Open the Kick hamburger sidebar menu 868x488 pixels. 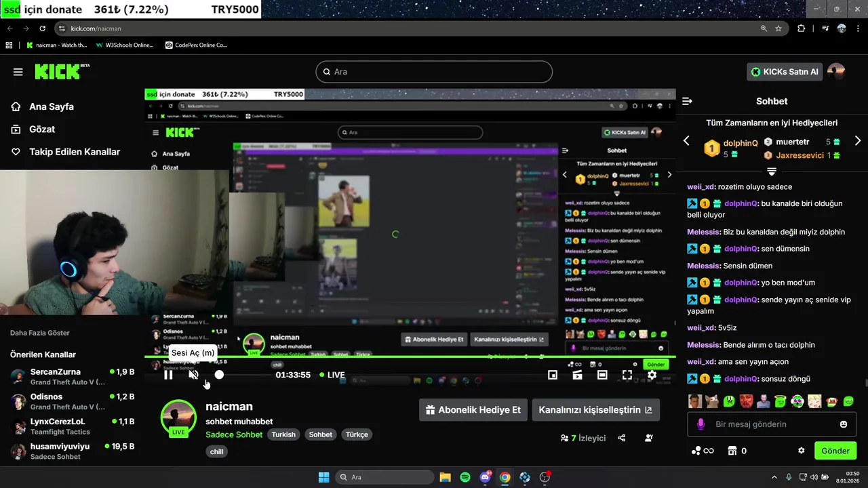(x=18, y=72)
